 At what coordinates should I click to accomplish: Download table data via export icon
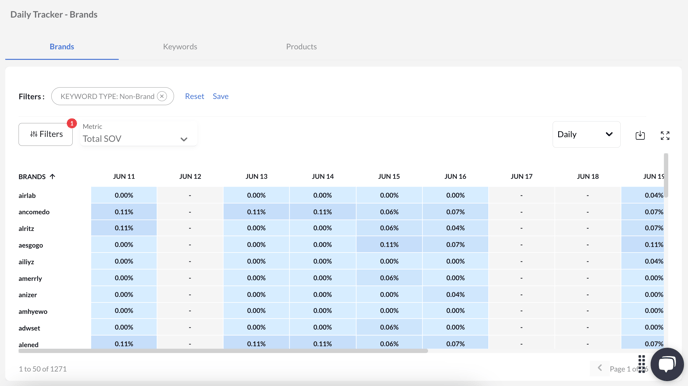click(x=640, y=136)
